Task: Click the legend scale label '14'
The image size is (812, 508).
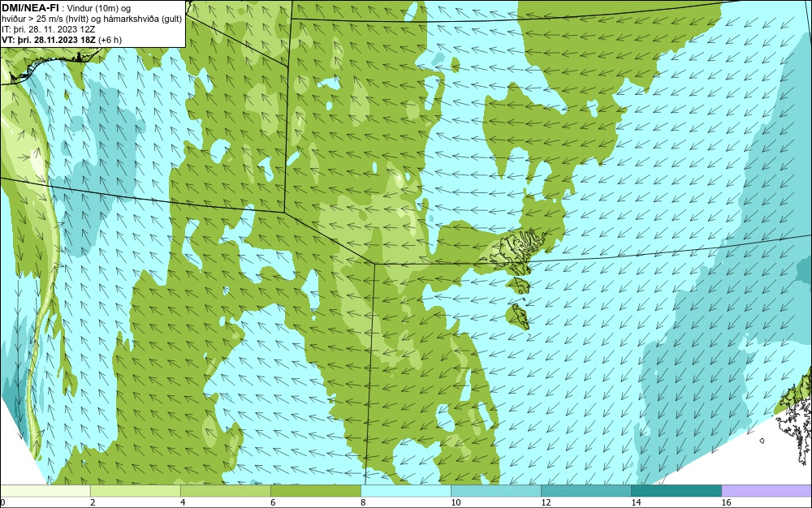Action: tap(636, 503)
